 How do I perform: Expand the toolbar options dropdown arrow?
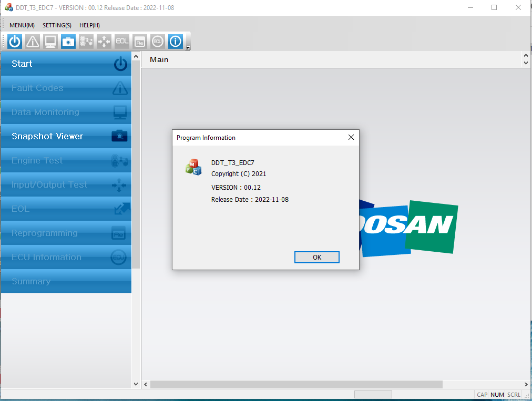coord(188,47)
